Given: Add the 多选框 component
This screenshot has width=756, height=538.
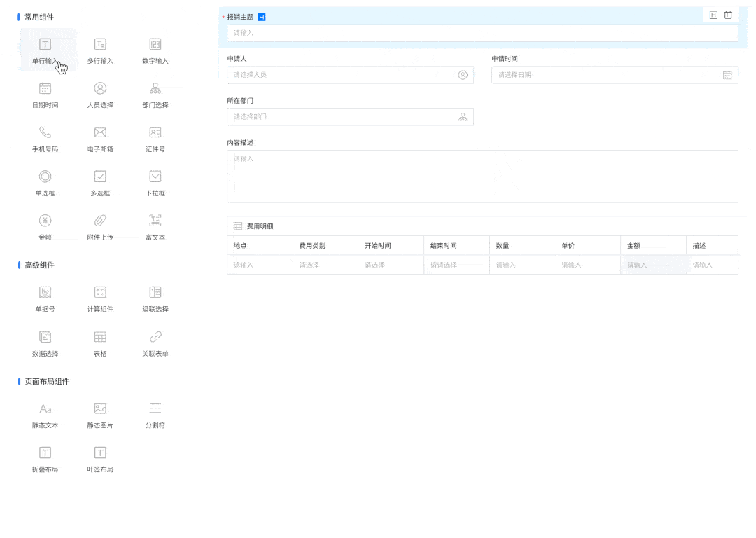Looking at the screenshot, I should (100, 183).
